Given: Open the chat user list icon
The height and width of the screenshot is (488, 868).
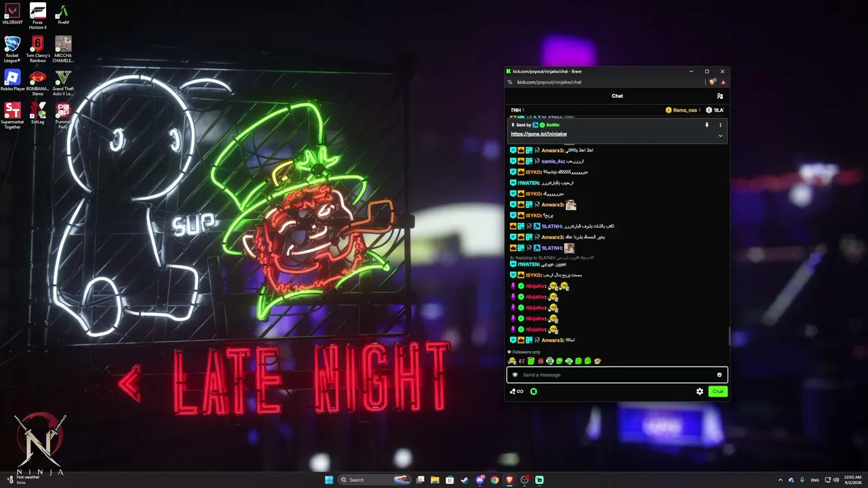Looking at the screenshot, I should [x=719, y=96].
